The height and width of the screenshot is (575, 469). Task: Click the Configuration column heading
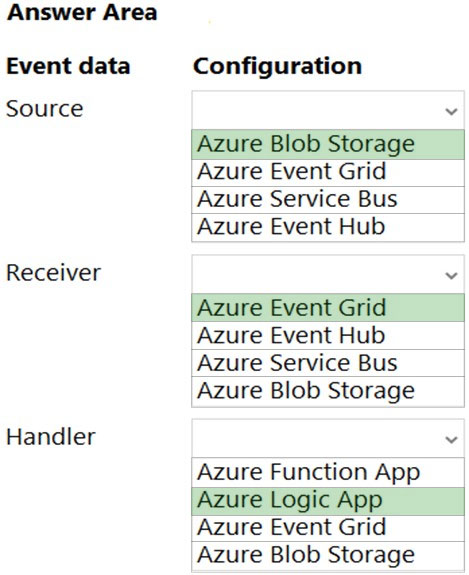click(x=278, y=66)
